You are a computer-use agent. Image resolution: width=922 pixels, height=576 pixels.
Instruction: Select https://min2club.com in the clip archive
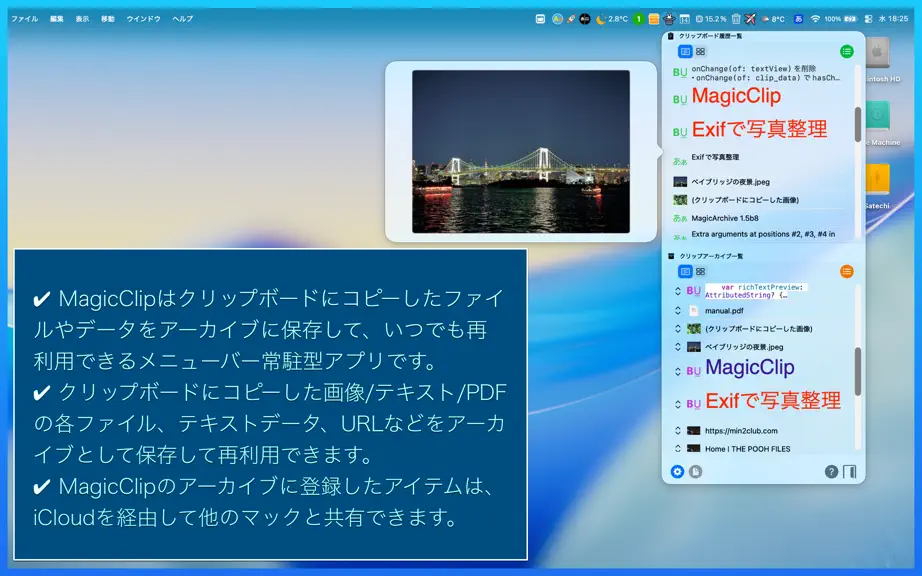tap(741, 430)
